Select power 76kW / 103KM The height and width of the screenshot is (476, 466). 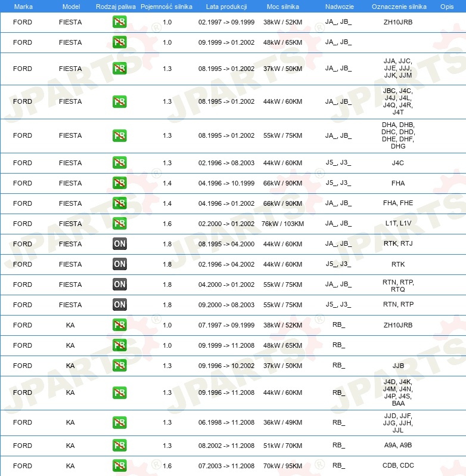(282, 224)
